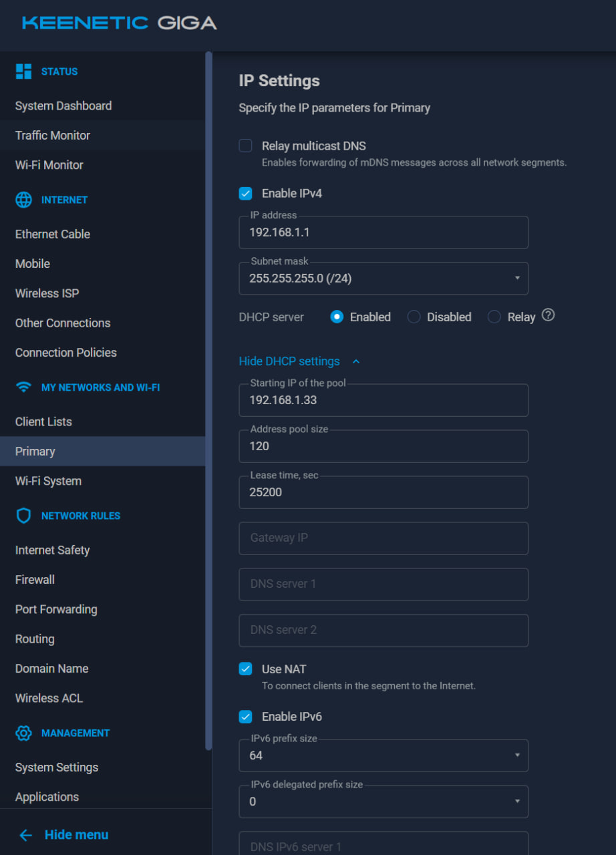The image size is (616, 855).
Task: Toggle the Use NAT checkbox
Action: click(x=246, y=669)
